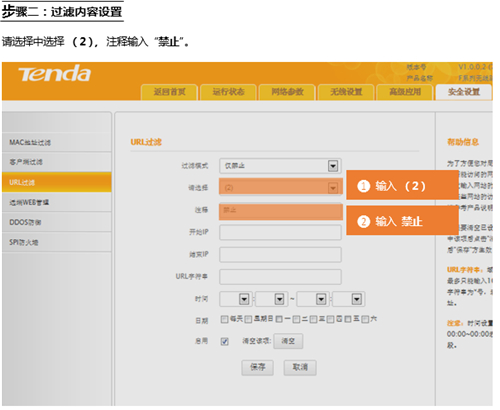Check the 三 (Wednesday) checkbox
The image size is (500, 410).
313,319
